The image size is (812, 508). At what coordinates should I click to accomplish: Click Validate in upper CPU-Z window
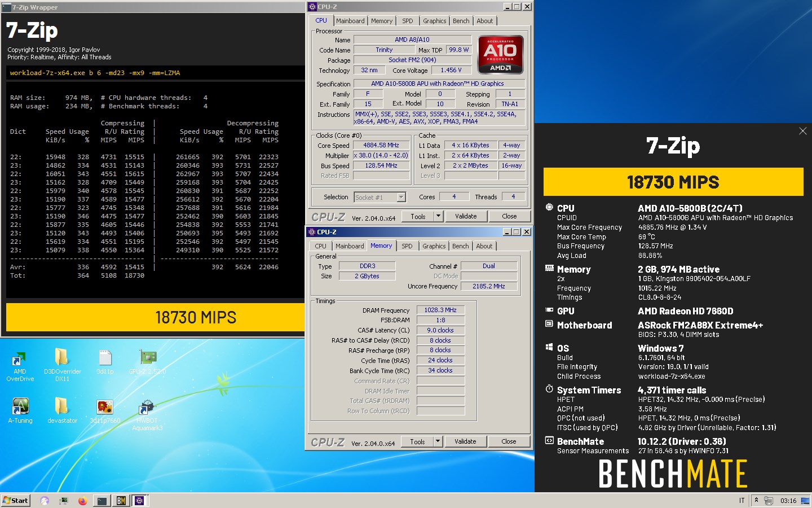466,216
